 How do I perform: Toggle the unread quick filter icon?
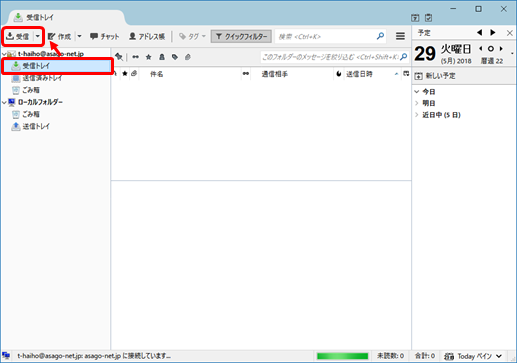pos(135,57)
